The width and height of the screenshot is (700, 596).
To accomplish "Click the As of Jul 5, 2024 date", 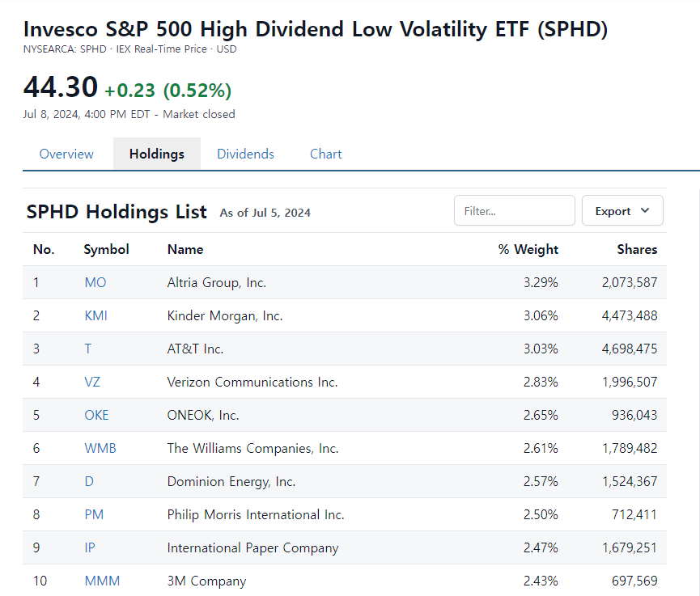I will pyautogui.click(x=265, y=213).
